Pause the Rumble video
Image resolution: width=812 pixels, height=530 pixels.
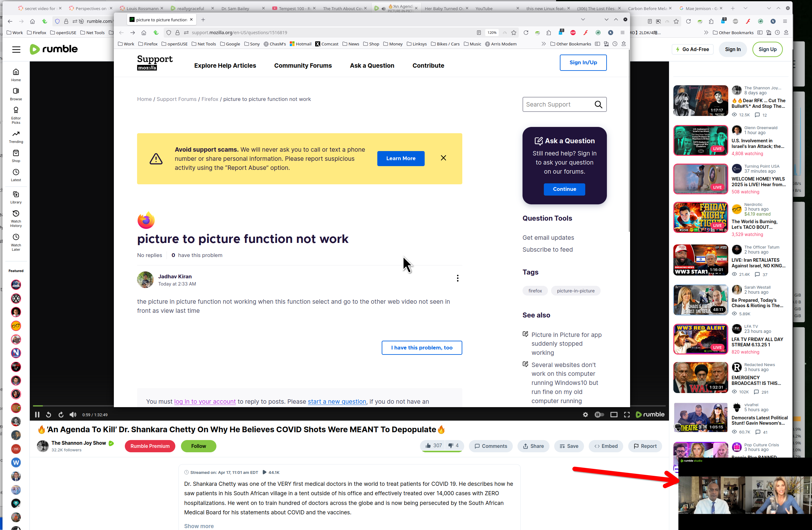[x=37, y=415]
